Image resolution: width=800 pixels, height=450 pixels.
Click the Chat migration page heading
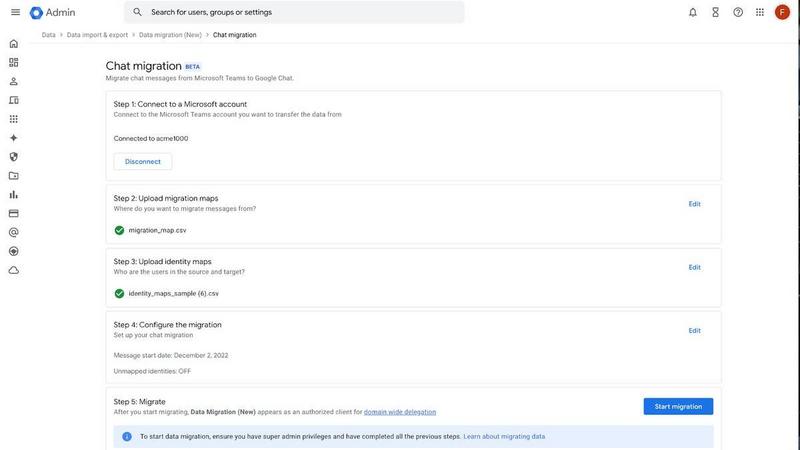[143, 66]
